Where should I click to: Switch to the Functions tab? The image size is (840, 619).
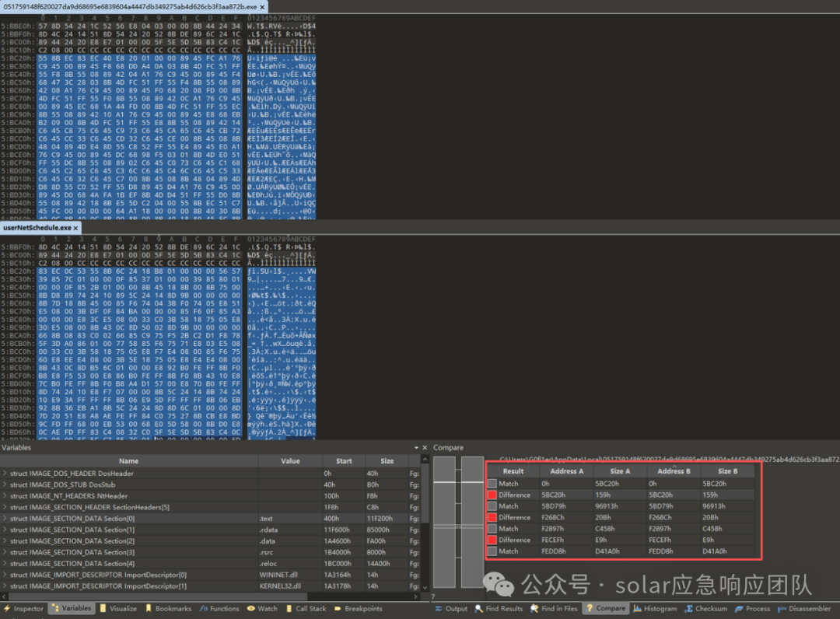tap(219, 608)
